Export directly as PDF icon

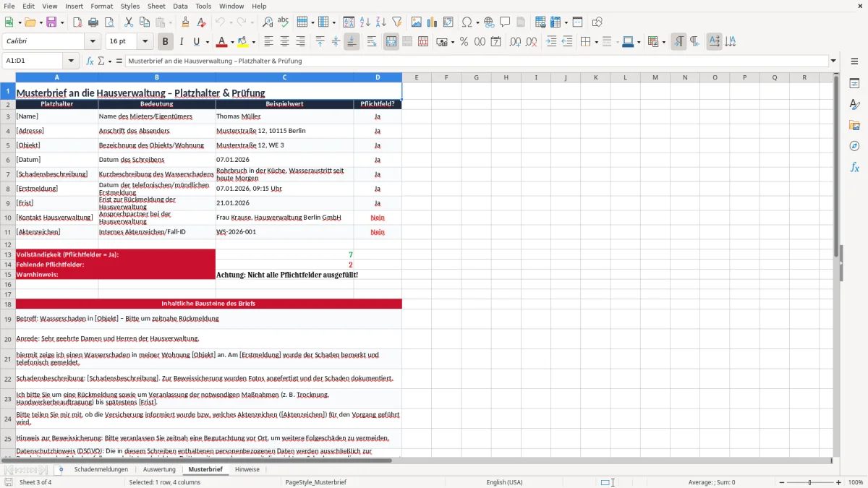77,22
